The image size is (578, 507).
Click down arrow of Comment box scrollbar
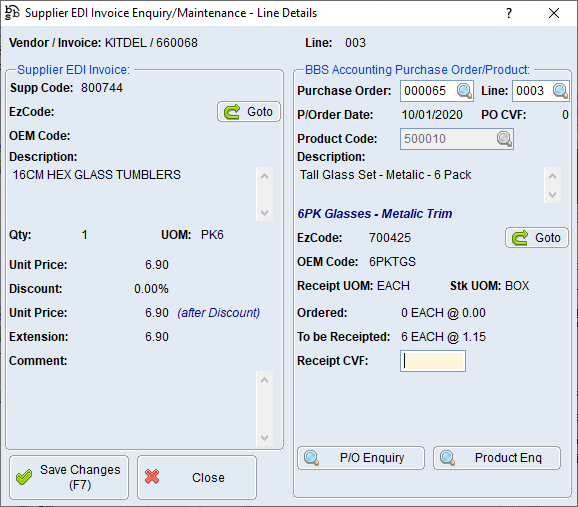click(264, 437)
